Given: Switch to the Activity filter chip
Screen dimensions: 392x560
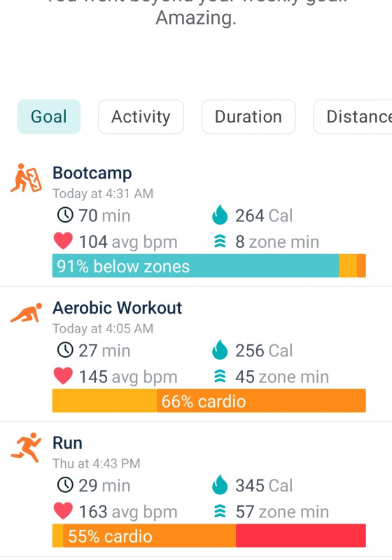Looking at the screenshot, I should tap(141, 117).
